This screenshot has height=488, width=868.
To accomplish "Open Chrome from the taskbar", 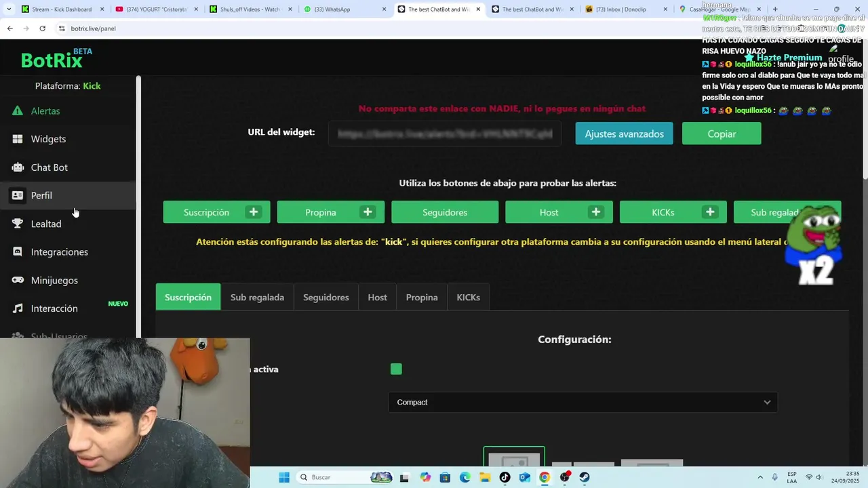I will coord(545,477).
